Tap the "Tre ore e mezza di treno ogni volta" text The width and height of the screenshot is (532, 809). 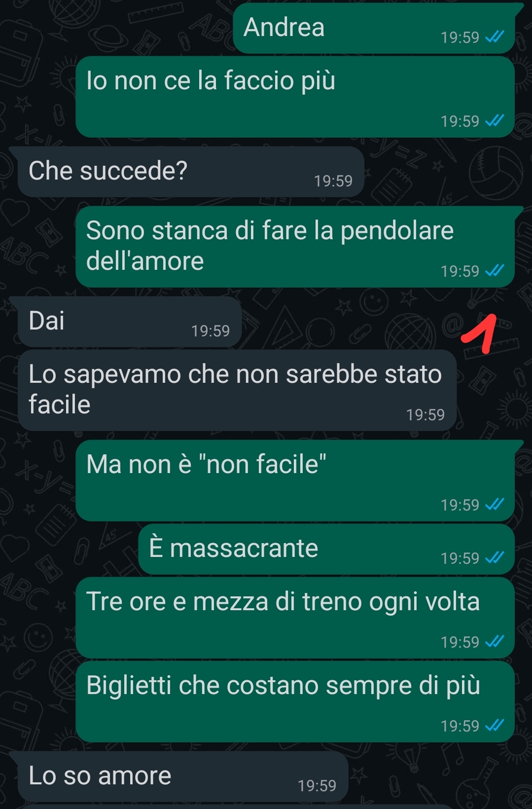click(283, 602)
